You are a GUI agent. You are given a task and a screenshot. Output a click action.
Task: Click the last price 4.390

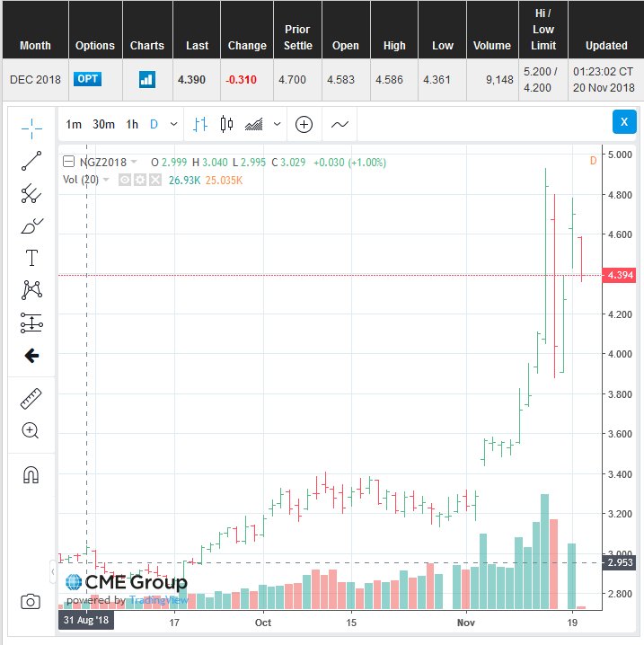pos(191,79)
